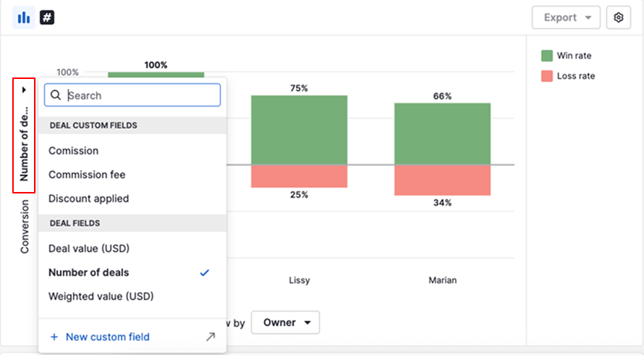This screenshot has width=644, height=355.
Task: Select Weighted value (USD) option
Action: [x=101, y=296]
